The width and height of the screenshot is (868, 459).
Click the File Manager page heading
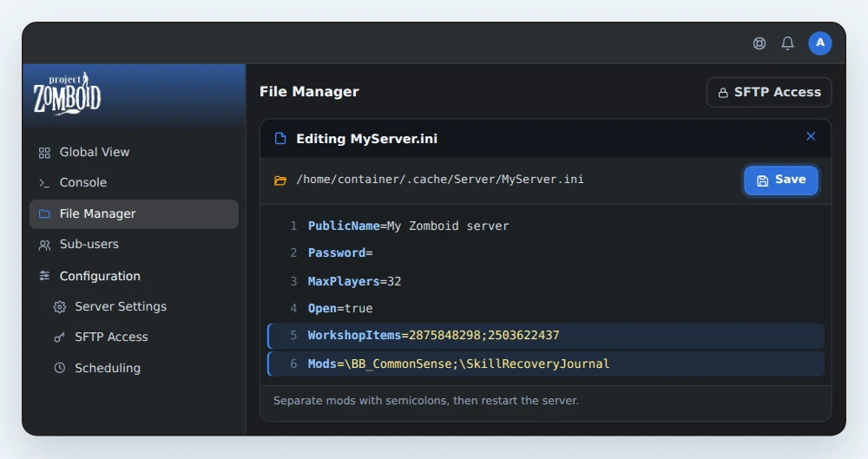pos(310,92)
